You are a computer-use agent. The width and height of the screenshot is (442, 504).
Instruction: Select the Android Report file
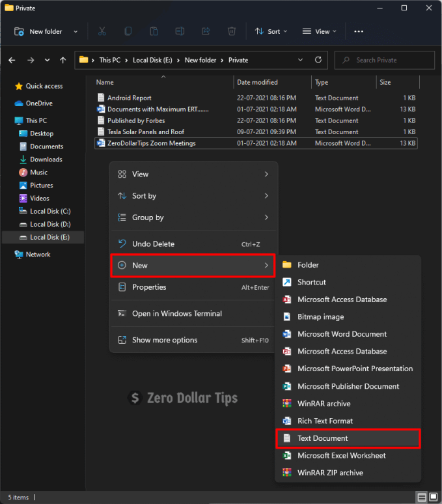[x=129, y=98]
